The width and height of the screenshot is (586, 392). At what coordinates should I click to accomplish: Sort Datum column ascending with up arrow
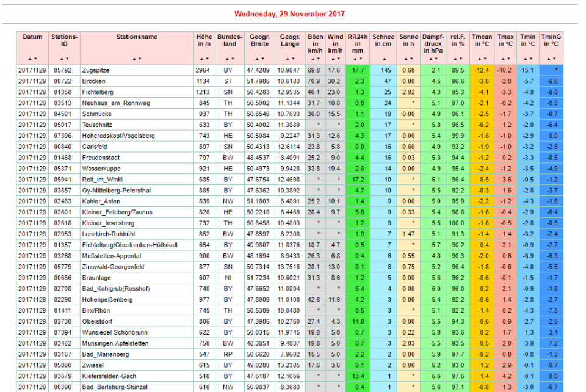pos(31,59)
